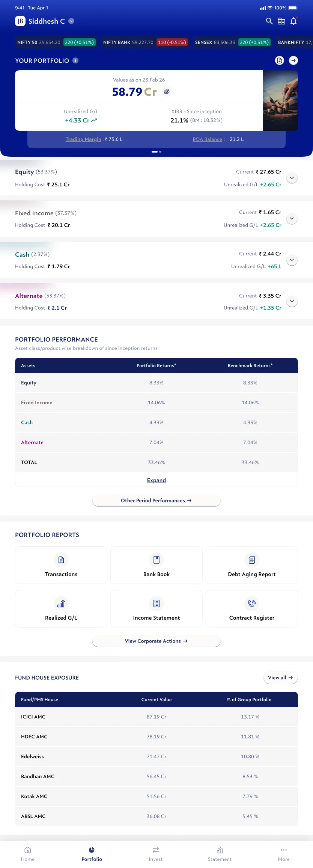Tap the JB logo icon
This screenshot has height=868, width=313.
click(x=20, y=21)
